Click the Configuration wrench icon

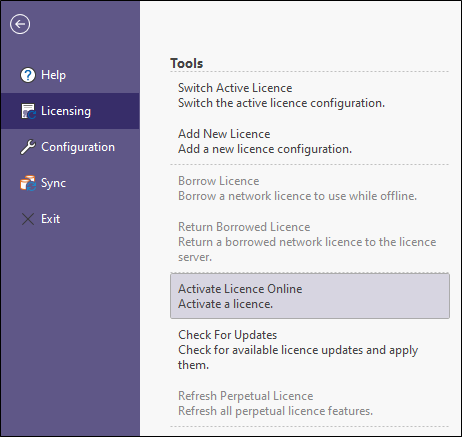pos(28,147)
